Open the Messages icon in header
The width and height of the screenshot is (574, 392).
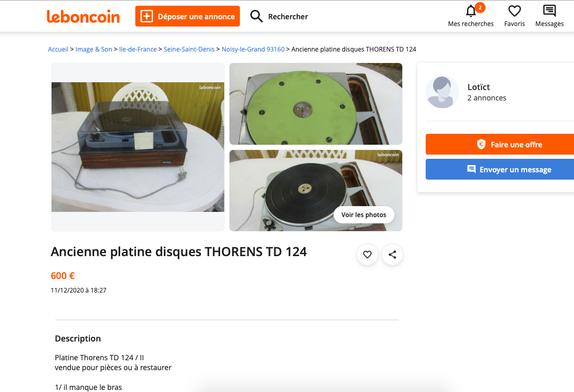(549, 11)
